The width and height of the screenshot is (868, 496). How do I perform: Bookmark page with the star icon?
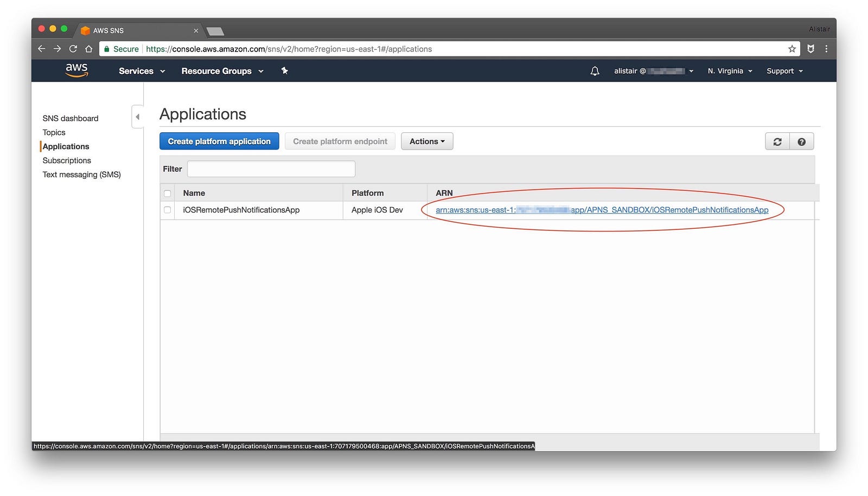[x=792, y=49]
